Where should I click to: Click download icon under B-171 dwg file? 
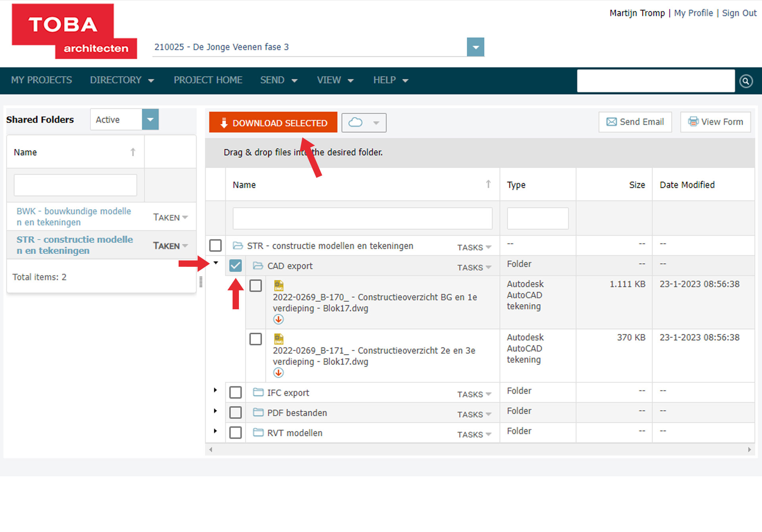click(x=278, y=372)
